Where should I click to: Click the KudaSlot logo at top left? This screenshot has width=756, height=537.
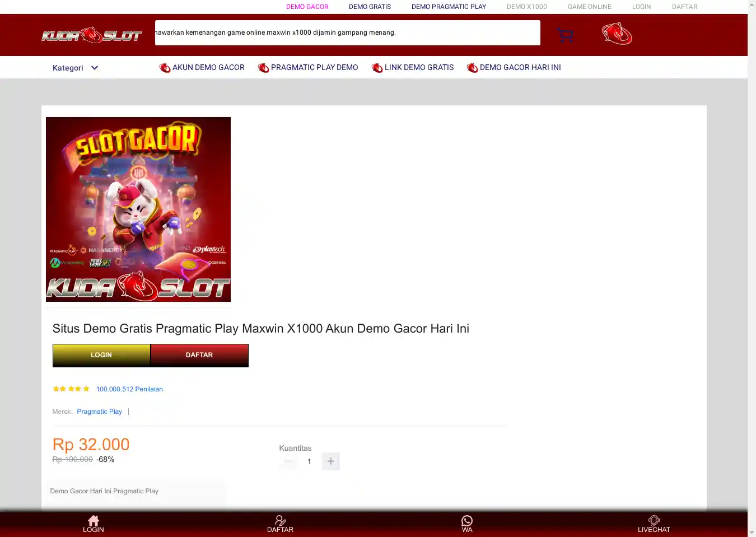92,35
